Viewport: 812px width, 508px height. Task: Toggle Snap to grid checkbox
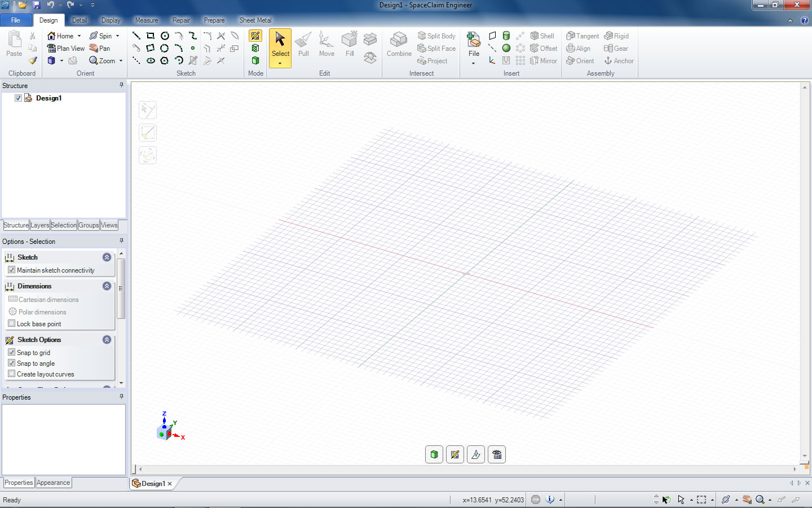click(x=11, y=352)
